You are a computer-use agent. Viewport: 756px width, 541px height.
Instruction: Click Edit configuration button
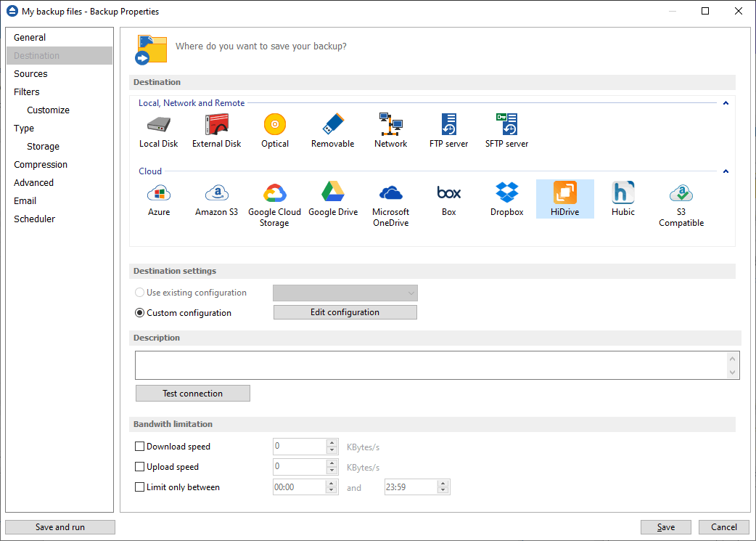(345, 312)
